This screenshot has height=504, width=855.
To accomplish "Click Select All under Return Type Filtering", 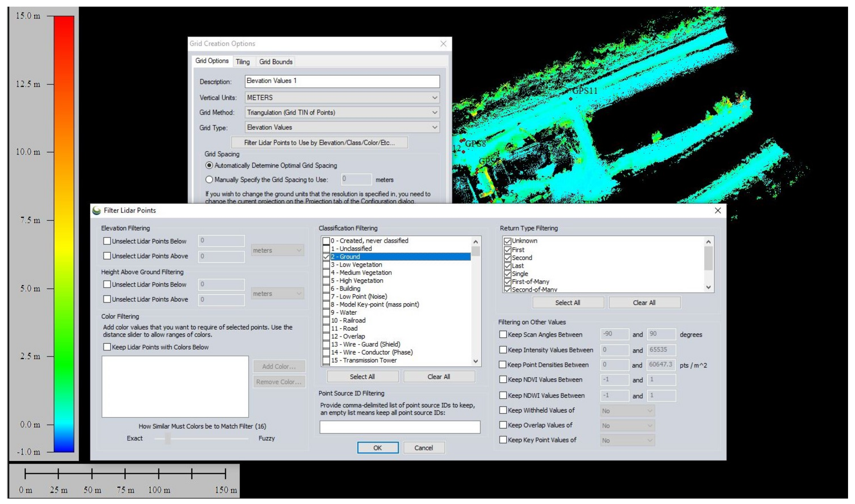I will coord(567,302).
